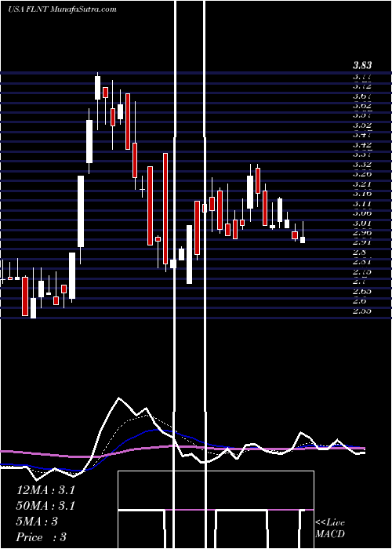The height and width of the screenshot is (549, 392).
Task: Click the 3.32 price axis label
Action: pos(362,164)
